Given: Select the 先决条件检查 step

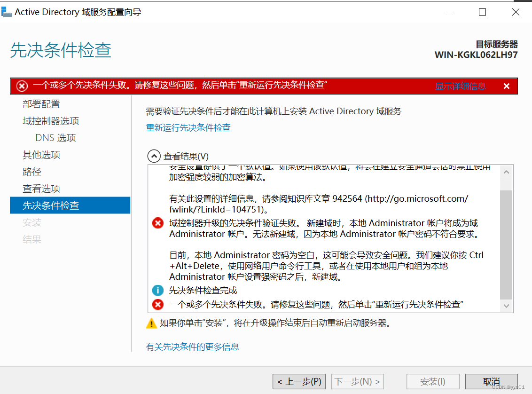Looking at the screenshot, I should pyautogui.click(x=70, y=205).
